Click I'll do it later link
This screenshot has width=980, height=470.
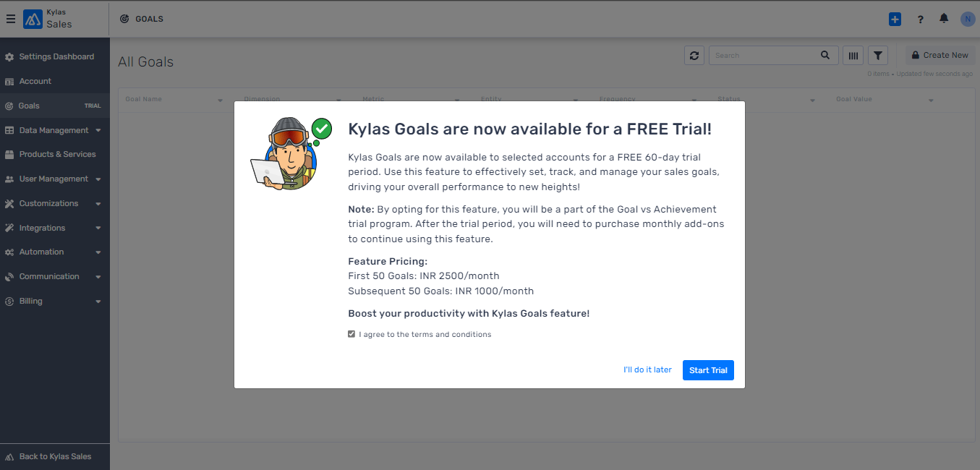click(x=647, y=369)
